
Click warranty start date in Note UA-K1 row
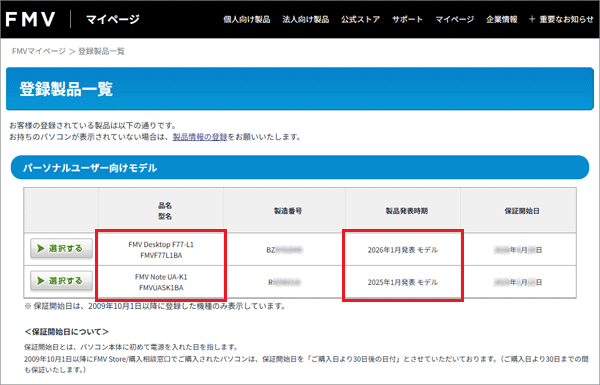click(x=518, y=282)
